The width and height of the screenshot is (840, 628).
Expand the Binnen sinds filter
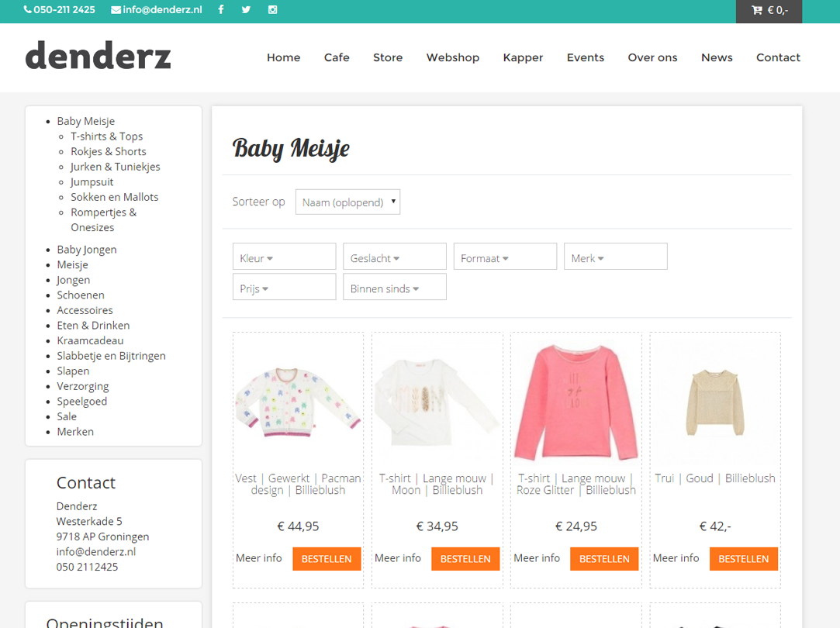pos(395,286)
